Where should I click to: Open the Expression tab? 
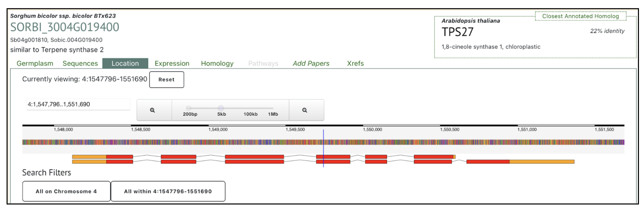[x=172, y=63]
